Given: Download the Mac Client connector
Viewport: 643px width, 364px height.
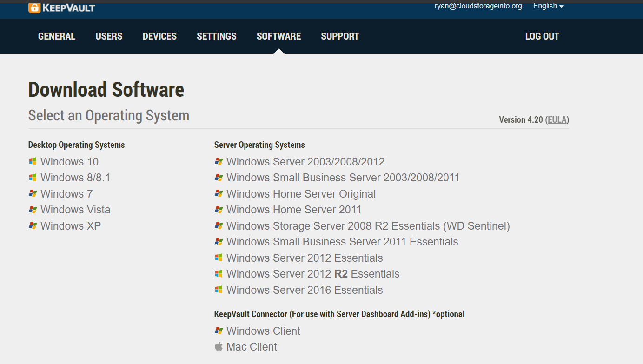Looking at the screenshot, I should [252, 347].
